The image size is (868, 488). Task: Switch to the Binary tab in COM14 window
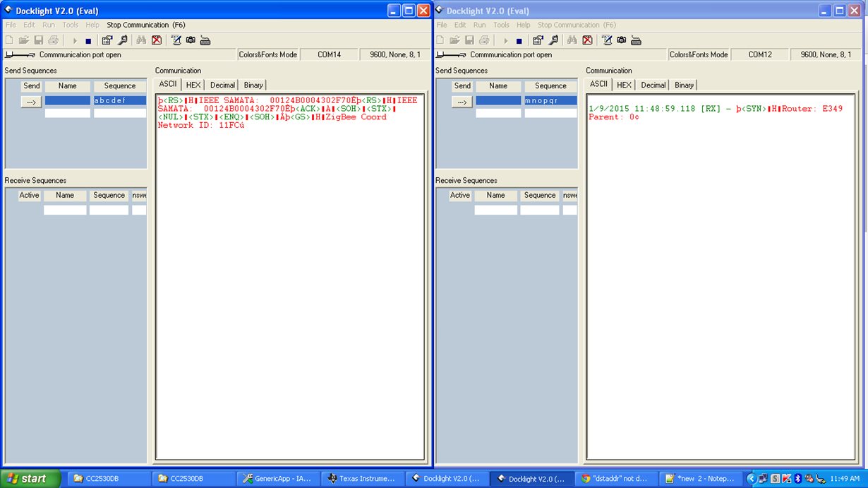(x=253, y=85)
